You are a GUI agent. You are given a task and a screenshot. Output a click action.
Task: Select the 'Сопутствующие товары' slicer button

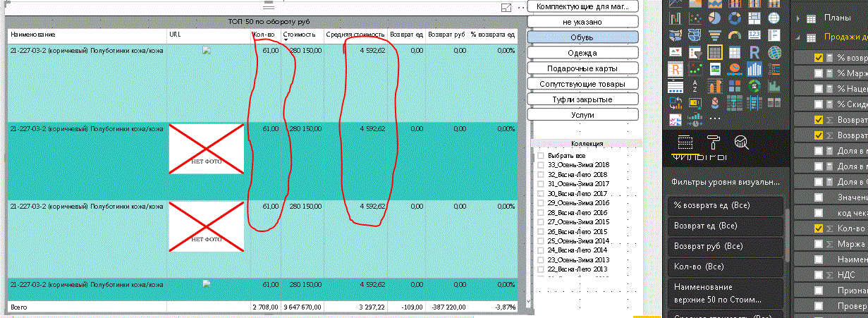click(582, 84)
